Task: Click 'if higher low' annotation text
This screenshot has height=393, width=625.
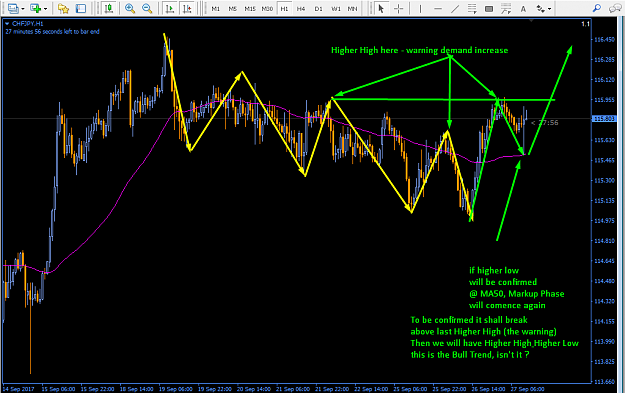Action: point(494,271)
